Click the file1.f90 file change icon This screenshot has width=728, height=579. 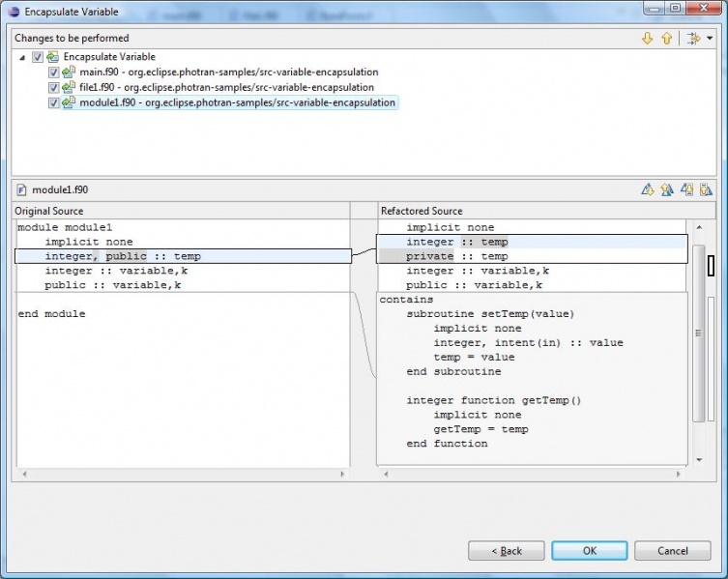point(69,87)
